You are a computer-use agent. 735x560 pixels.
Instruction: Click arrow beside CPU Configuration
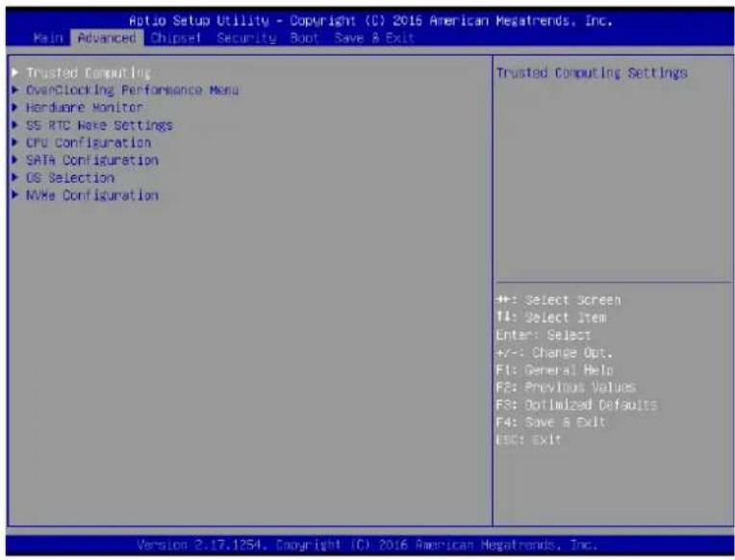tap(15, 142)
